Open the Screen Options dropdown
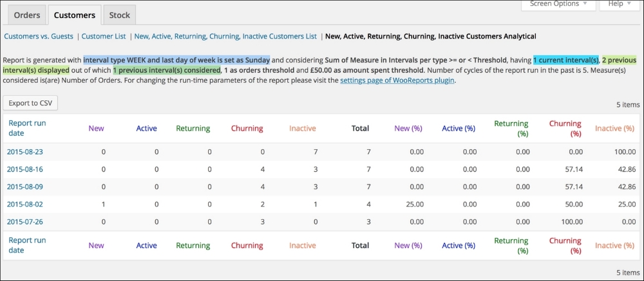Image resolution: width=644 pixels, height=281 pixels. 558,4
